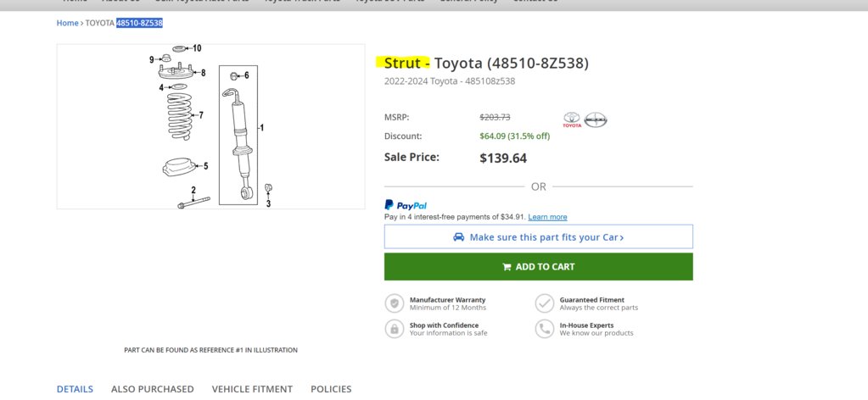Click the car icon in fitment button
Screen dimensions: 868x400
pos(459,236)
